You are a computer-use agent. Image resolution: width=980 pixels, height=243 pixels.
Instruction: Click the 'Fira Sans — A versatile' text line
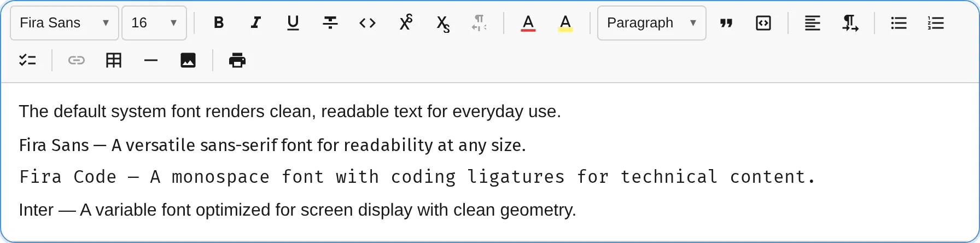272,145
